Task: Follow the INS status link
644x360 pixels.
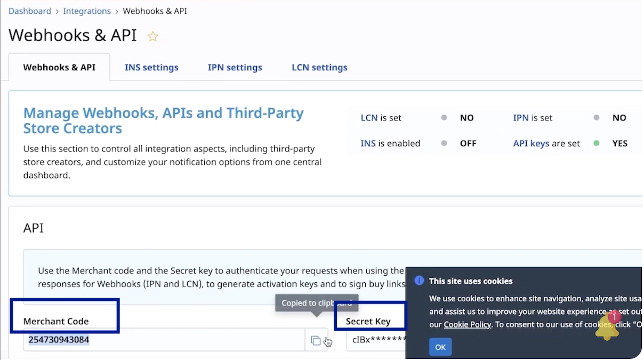Action: pyautogui.click(x=368, y=143)
